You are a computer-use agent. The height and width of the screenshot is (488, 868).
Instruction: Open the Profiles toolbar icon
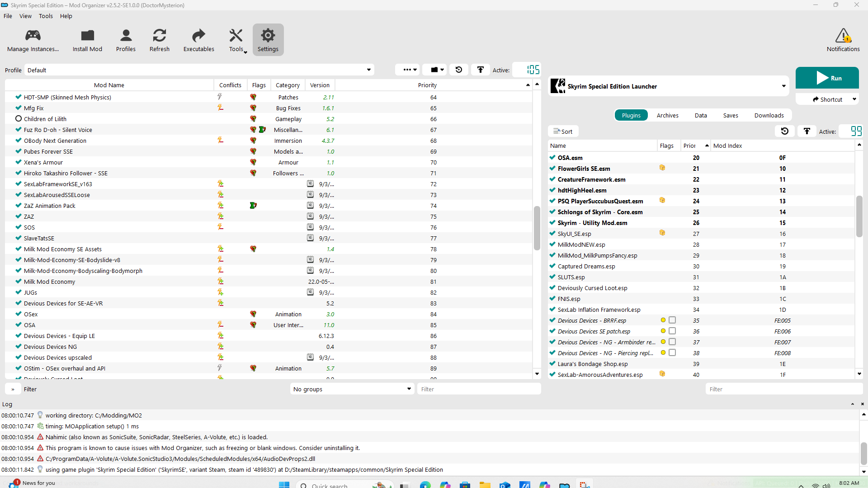point(126,36)
